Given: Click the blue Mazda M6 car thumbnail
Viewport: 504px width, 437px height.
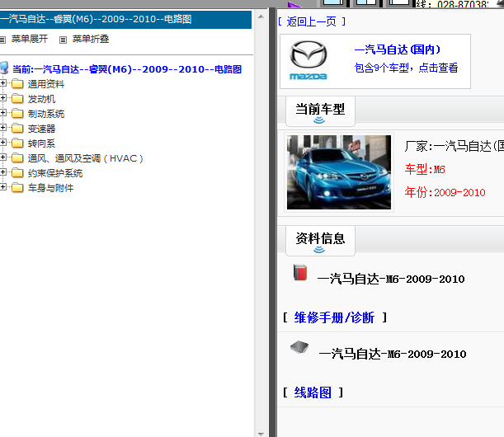Looking at the screenshot, I should (339, 172).
